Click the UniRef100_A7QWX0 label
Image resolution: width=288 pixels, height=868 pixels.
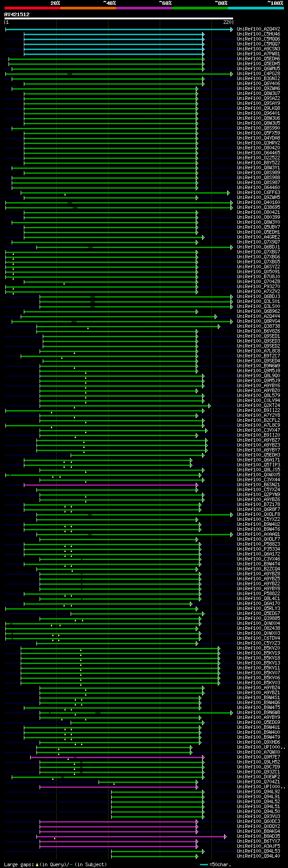258,752
